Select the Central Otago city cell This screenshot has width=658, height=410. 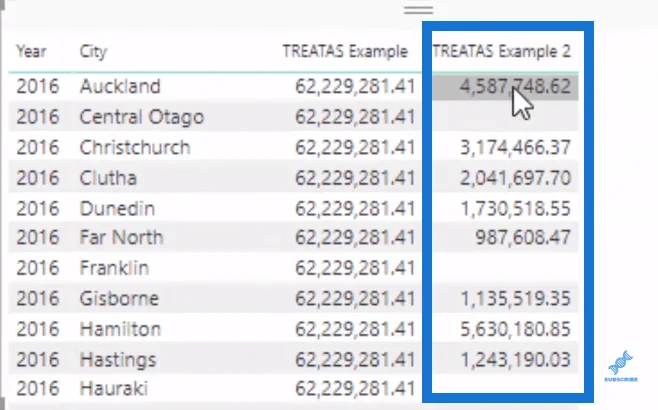point(142,117)
